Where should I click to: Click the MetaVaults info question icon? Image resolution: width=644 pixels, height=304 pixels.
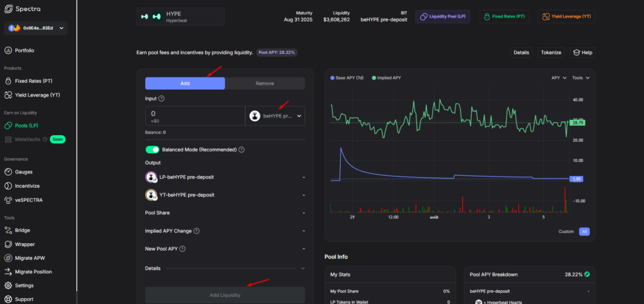tap(45, 139)
